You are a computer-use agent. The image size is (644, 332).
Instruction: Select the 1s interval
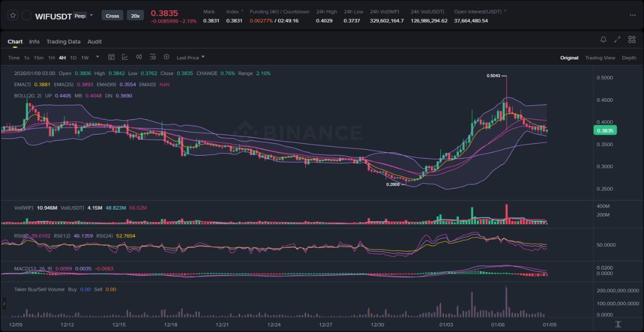[27, 58]
